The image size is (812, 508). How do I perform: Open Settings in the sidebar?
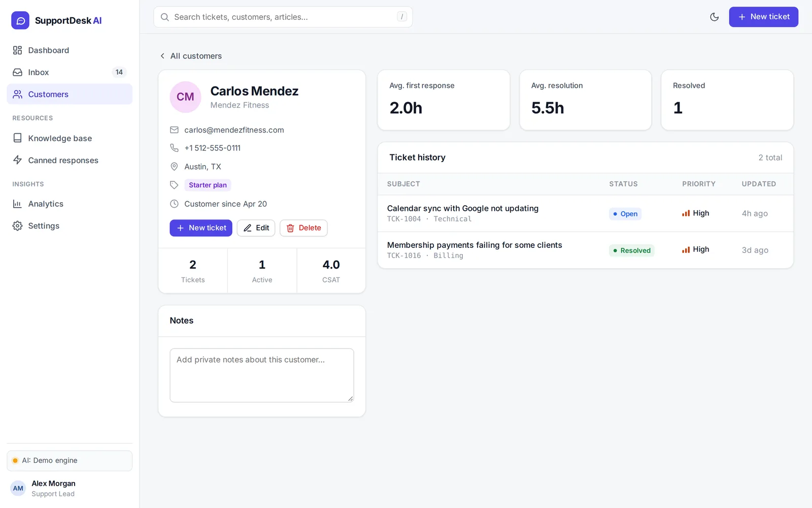point(70,226)
